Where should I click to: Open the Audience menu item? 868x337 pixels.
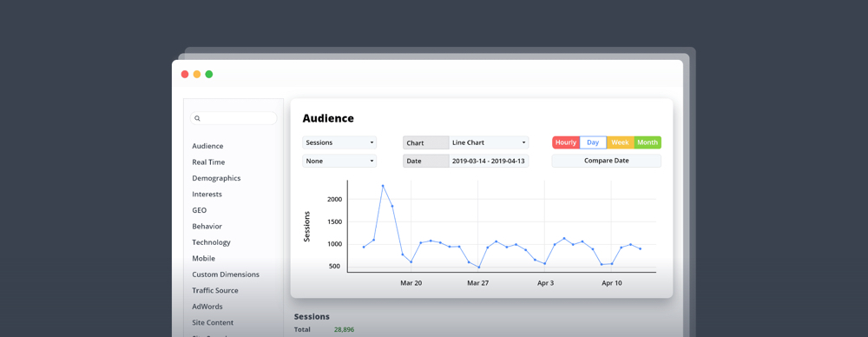point(207,146)
